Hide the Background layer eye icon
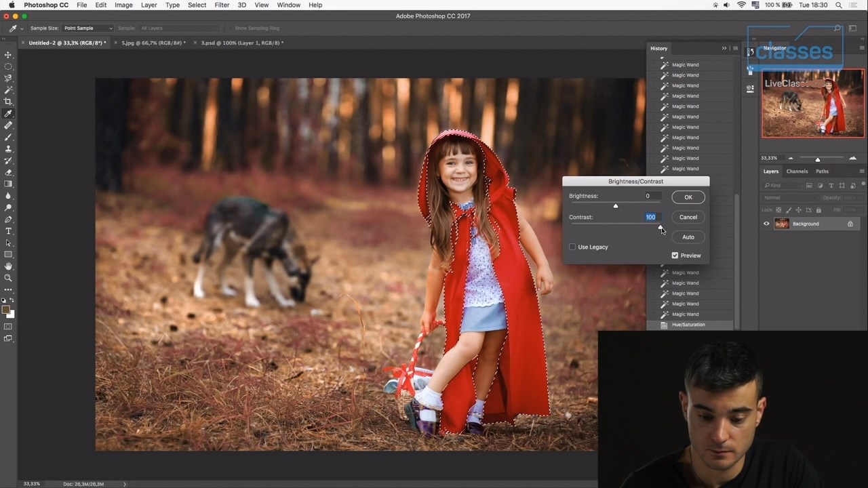 tap(766, 224)
